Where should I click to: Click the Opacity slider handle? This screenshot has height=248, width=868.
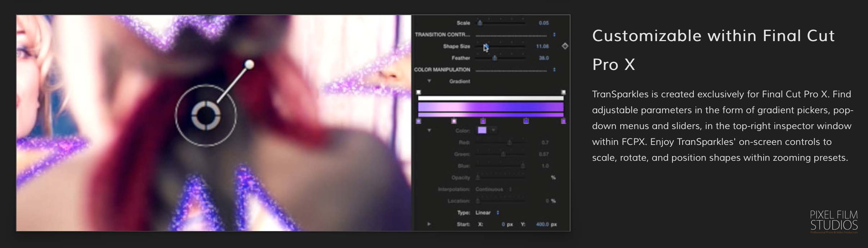coord(478,178)
